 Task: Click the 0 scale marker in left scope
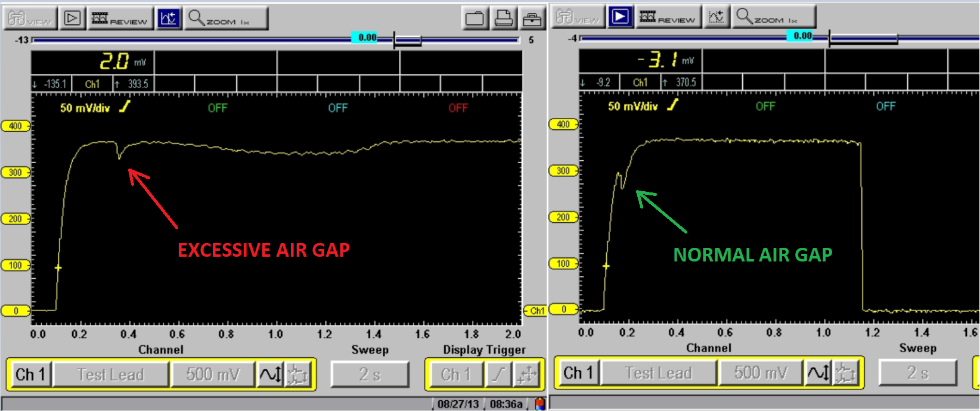[15, 310]
